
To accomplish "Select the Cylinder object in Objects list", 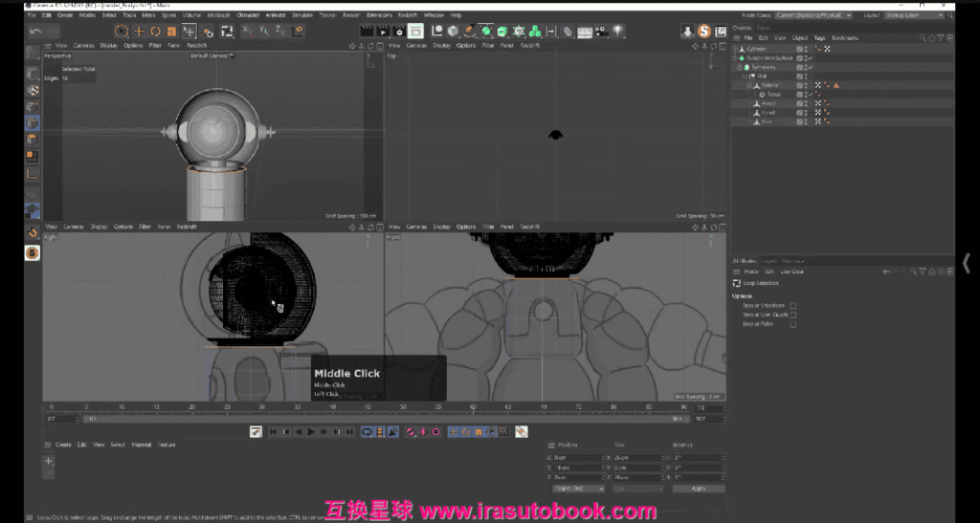I will [756, 50].
